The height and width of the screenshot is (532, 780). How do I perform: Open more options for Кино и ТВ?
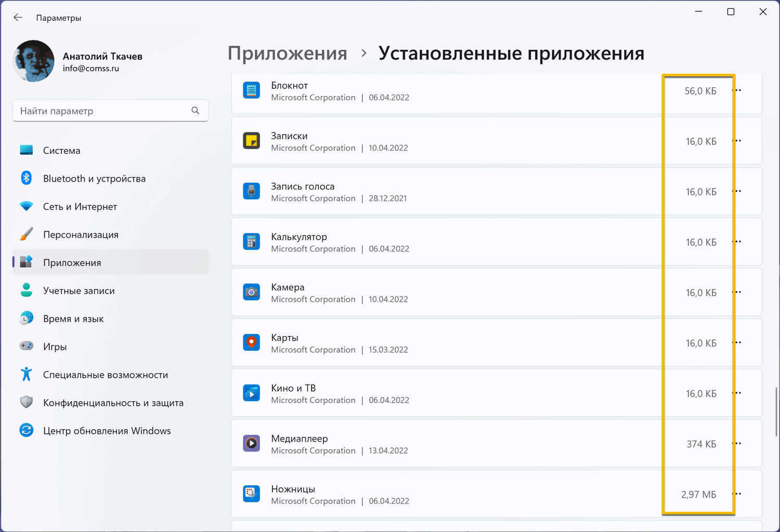(737, 393)
